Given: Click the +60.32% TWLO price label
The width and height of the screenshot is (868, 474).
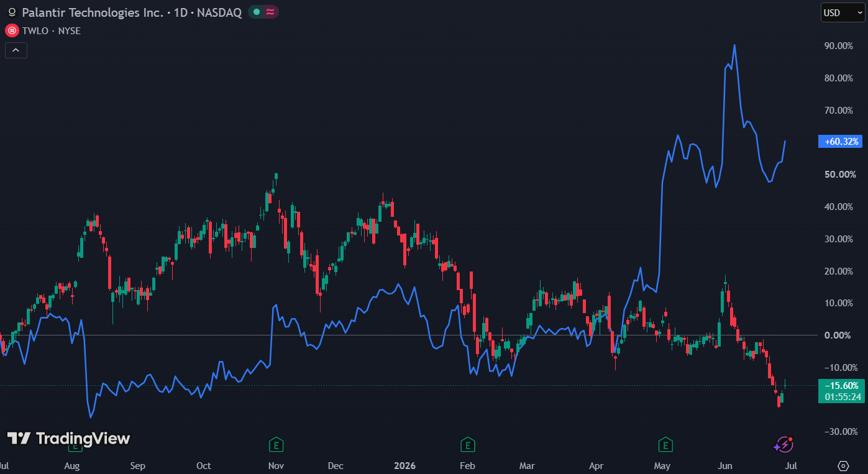Looking at the screenshot, I should pos(841,142).
